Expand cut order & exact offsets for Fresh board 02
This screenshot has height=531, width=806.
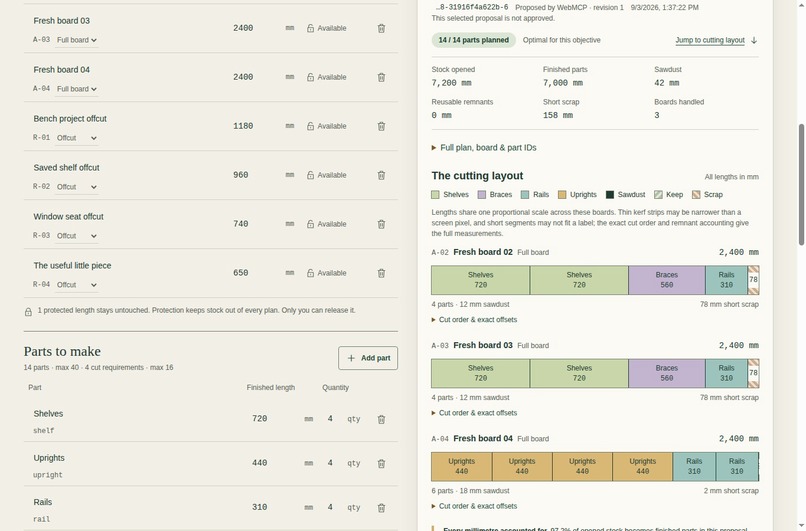point(474,320)
